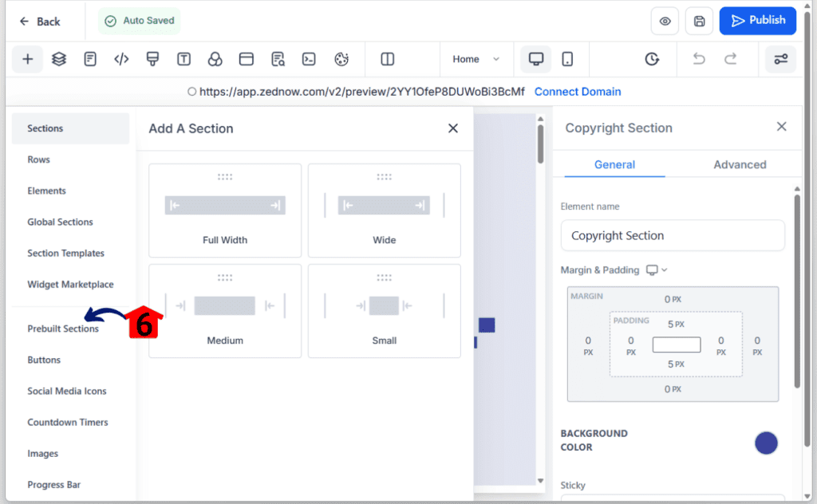Open the background color swatch
The width and height of the screenshot is (817, 504).
click(766, 443)
